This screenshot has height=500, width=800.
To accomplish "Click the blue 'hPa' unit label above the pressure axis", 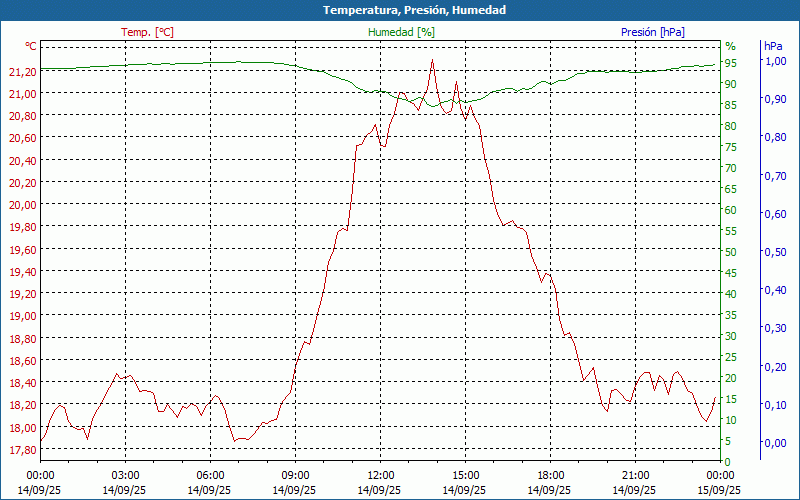I will (x=773, y=46).
